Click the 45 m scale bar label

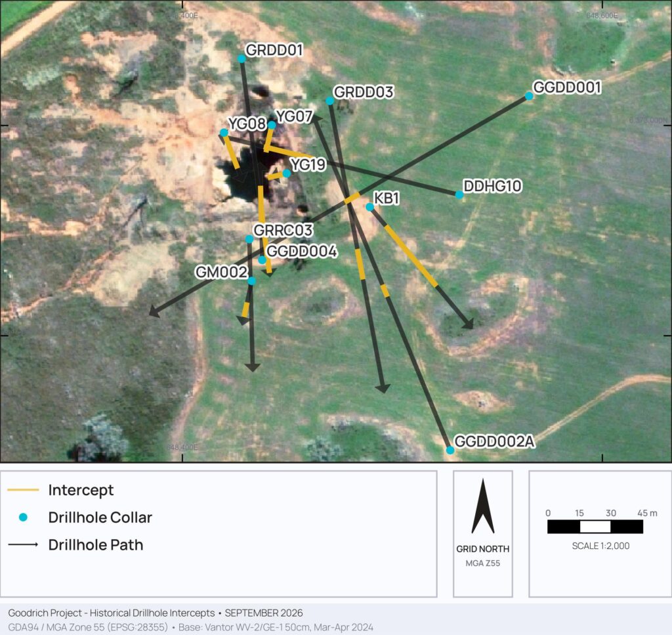tap(647, 513)
